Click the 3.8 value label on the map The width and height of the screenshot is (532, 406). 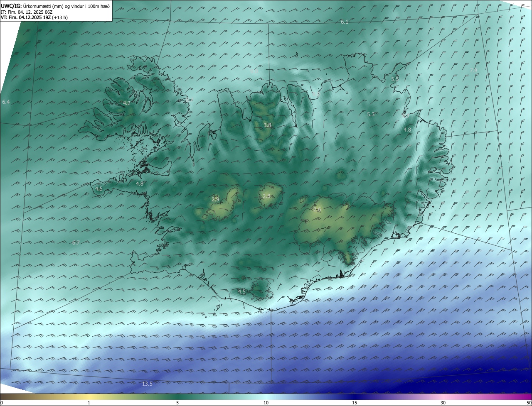tap(267, 125)
